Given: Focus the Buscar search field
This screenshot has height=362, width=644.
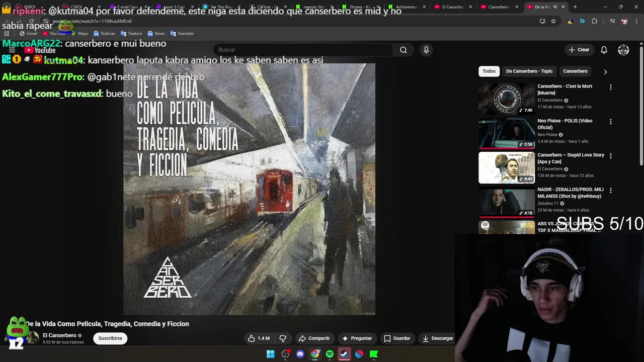Looking at the screenshot, I should [x=303, y=50].
